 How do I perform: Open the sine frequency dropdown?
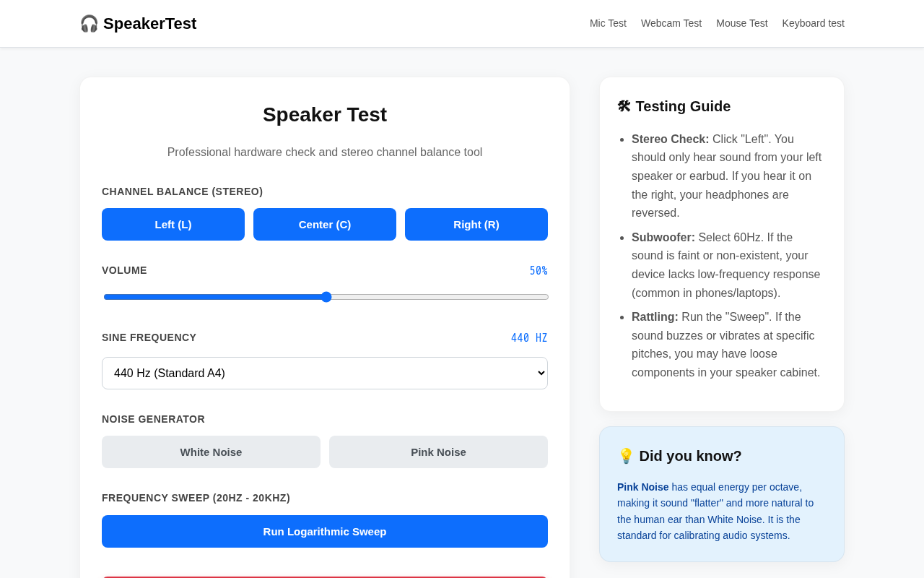(x=325, y=373)
